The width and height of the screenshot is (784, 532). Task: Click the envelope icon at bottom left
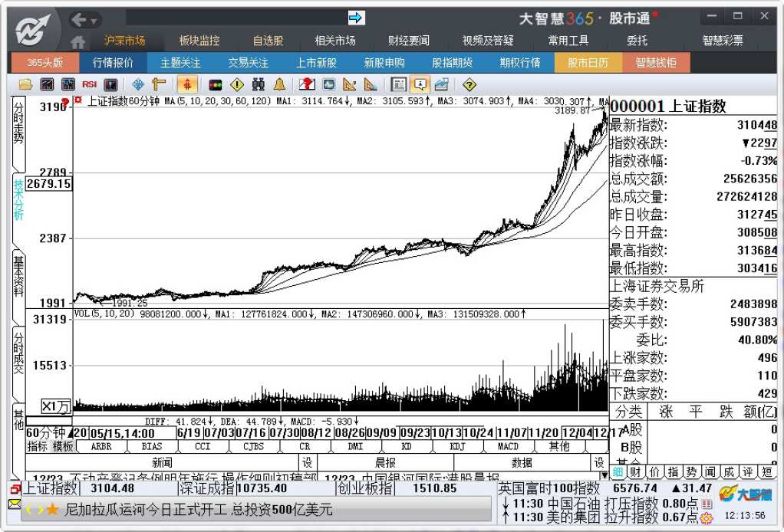pyautogui.click(x=15, y=504)
